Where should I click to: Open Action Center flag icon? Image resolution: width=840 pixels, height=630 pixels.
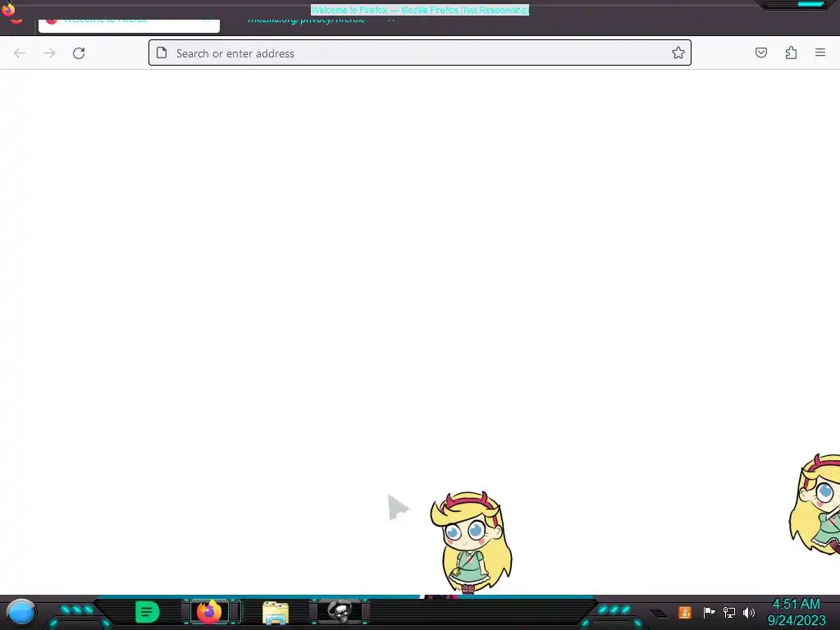710,612
